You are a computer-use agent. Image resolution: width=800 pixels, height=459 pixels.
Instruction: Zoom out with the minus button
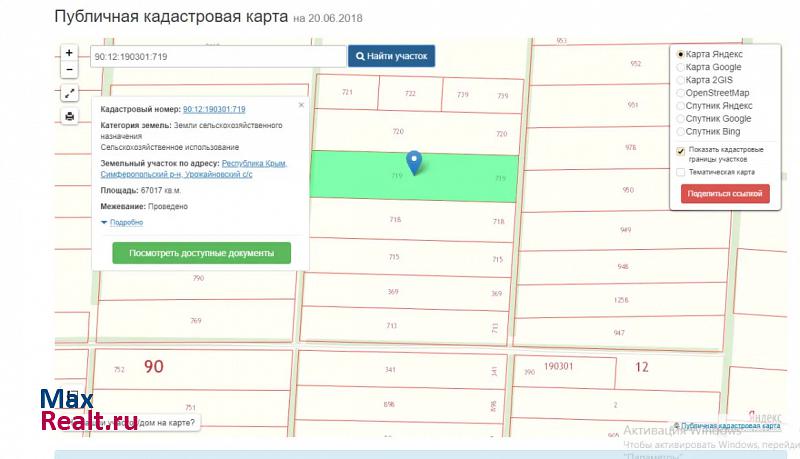coord(69,70)
